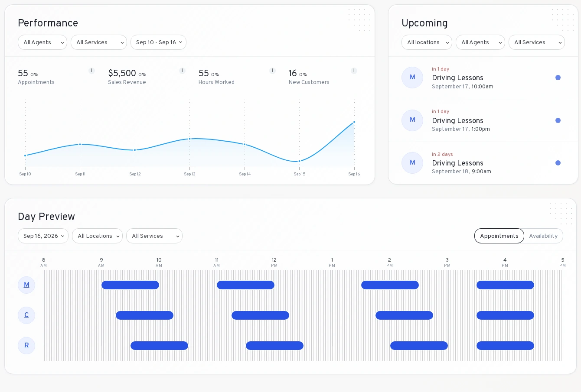Open agent R avatar in Day Preview
581x392 pixels.
(x=26, y=346)
